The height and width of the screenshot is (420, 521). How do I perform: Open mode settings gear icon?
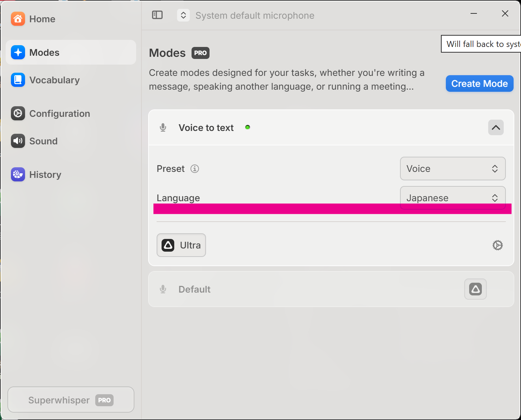point(497,245)
